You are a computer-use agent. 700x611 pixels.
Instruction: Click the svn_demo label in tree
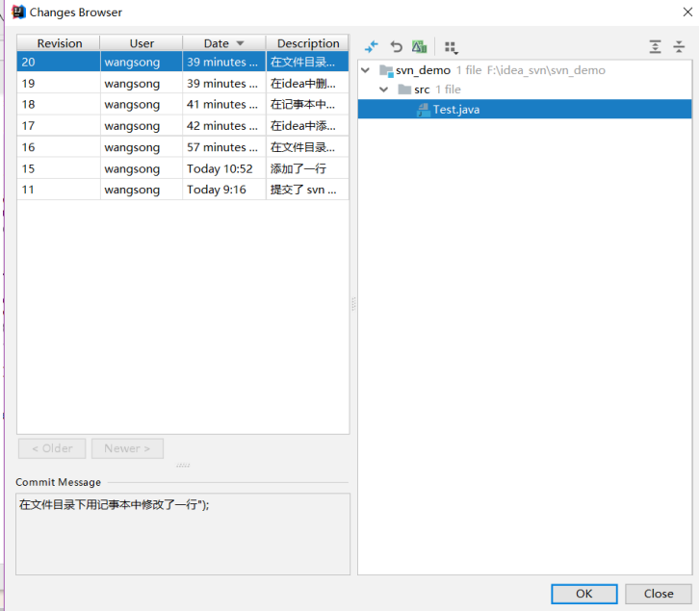(x=423, y=70)
